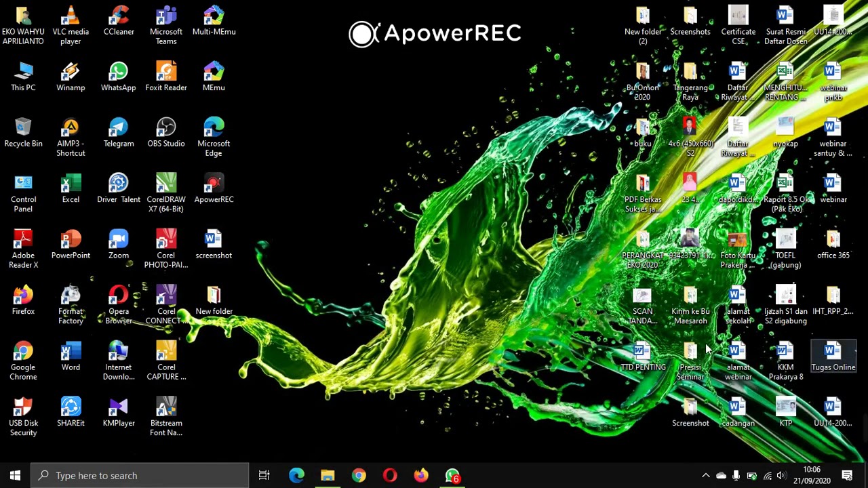Select webinar pnkb document
This screenshot has height=488, width=868.
833,81
